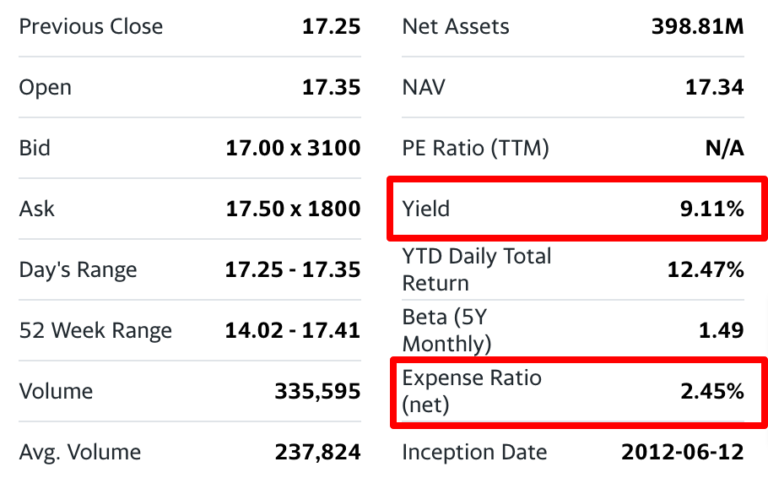Click the highlighted Yield label

426,209
